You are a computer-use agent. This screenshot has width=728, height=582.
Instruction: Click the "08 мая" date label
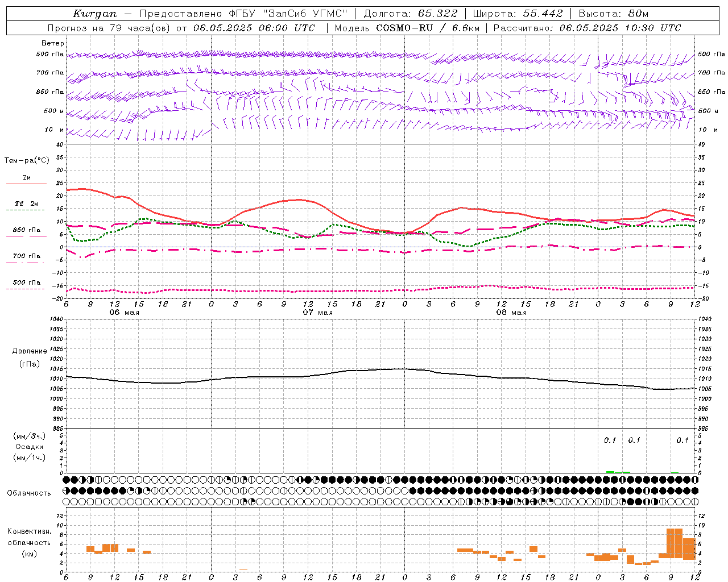511,313
